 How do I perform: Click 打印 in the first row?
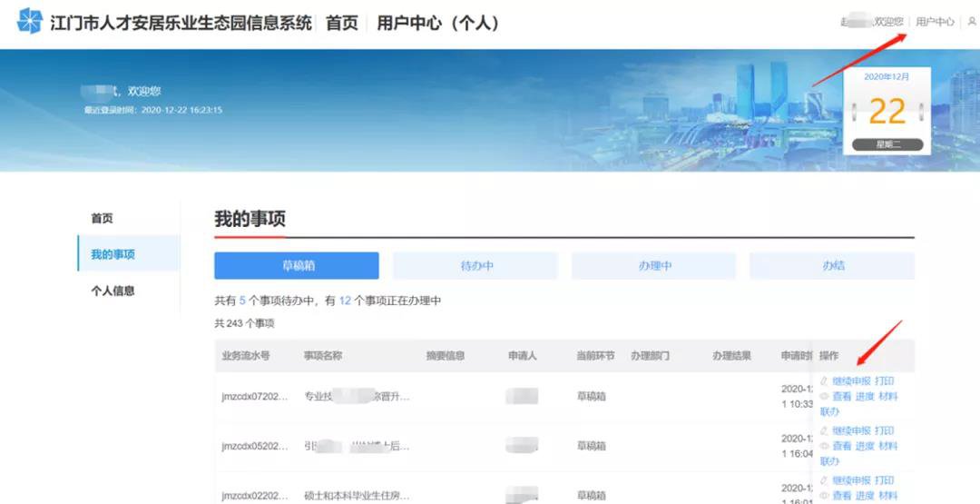[885, 381]
